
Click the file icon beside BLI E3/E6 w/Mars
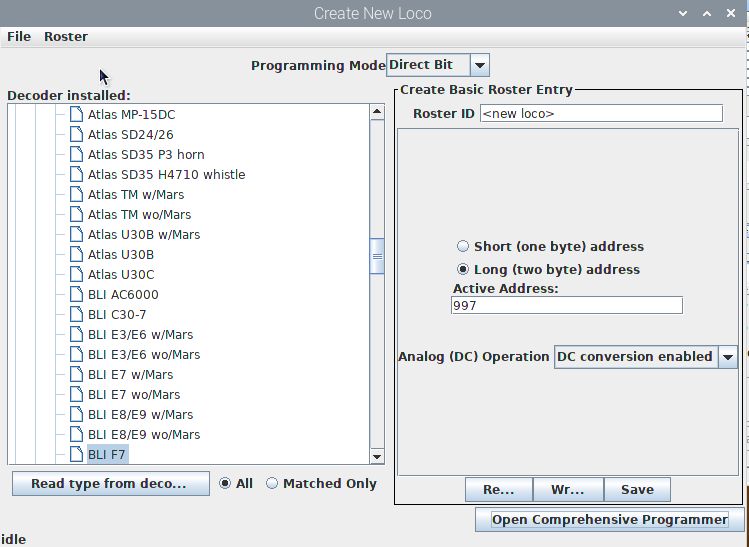[76, 335]
